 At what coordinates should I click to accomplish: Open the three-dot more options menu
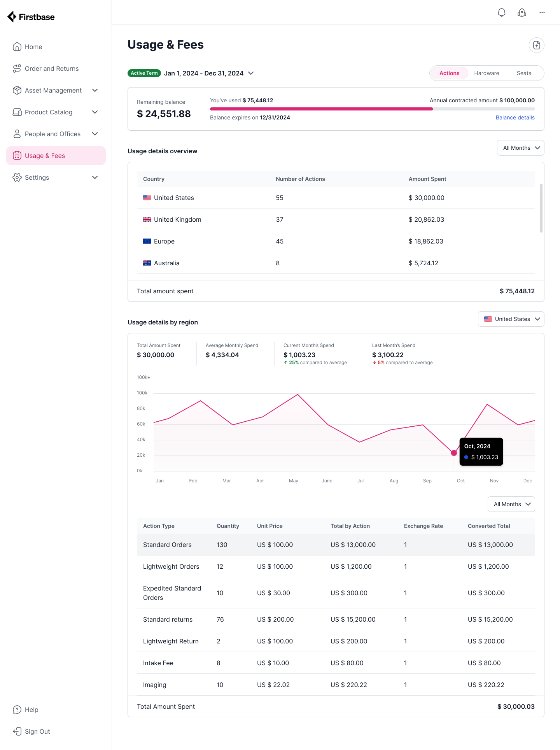542,12
